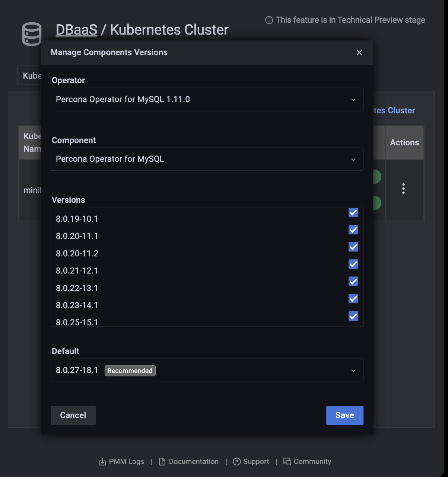Click the Manage Components Versions title

[109, 53]
